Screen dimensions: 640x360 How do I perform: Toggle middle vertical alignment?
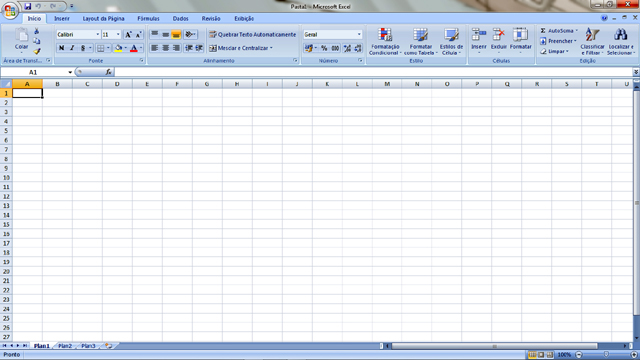(165, 34)
